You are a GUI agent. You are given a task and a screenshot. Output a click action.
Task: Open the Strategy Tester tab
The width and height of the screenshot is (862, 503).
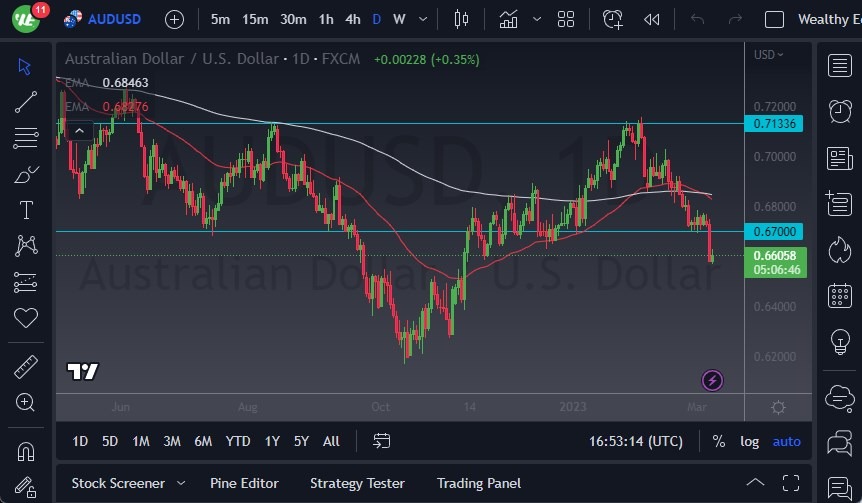357,483
